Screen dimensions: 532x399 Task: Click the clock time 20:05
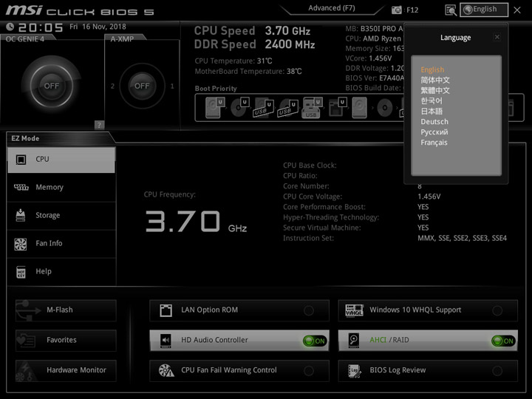pos(41,27)
